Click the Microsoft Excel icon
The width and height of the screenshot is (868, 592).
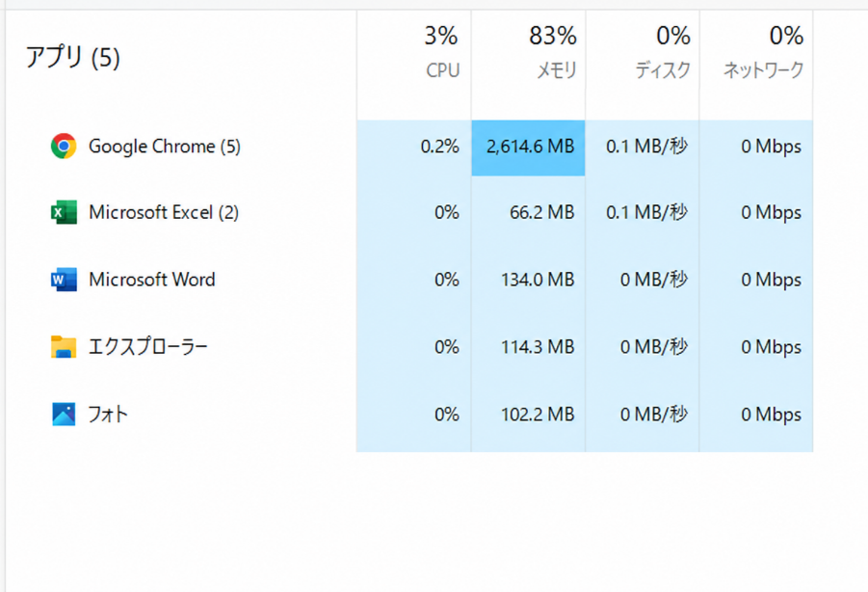64,213
